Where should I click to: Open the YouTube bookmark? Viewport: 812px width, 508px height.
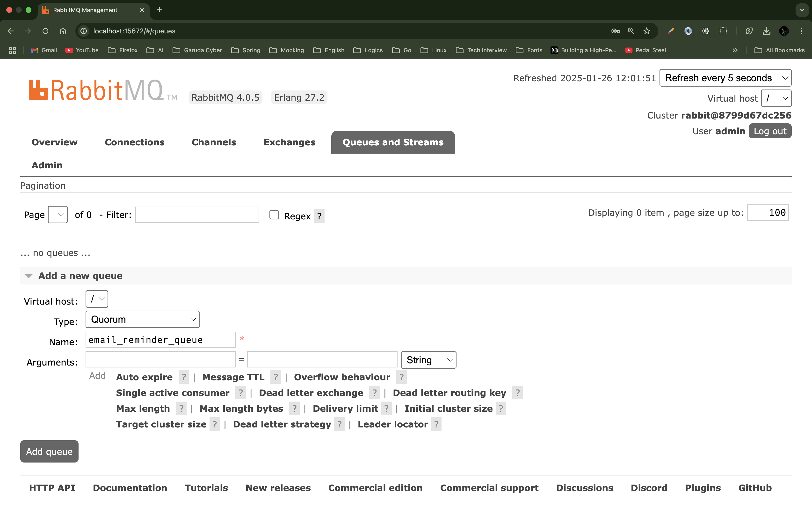tap(82, 50)
